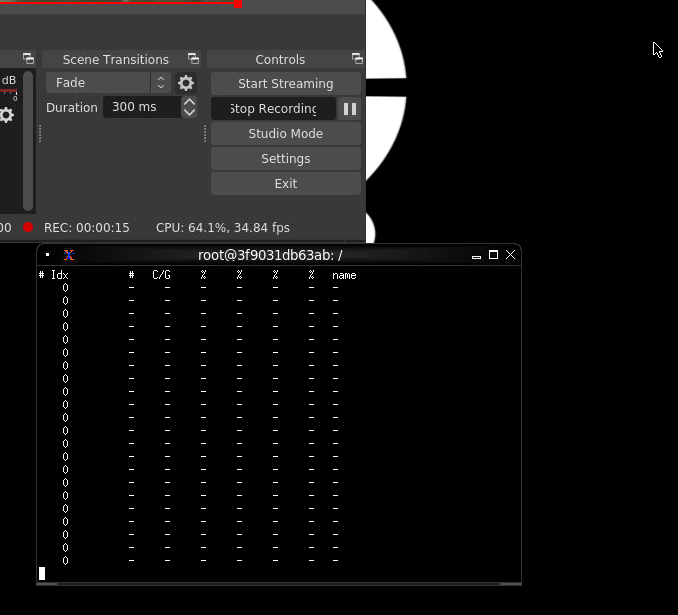Click the Duration label

point(72,107)
